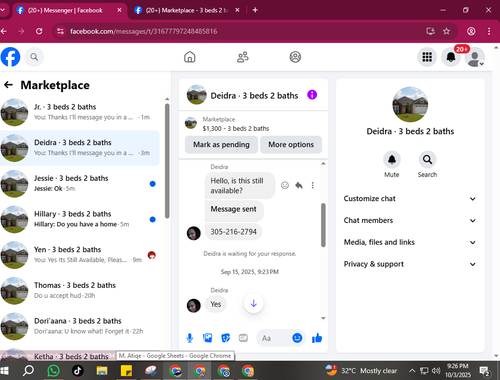Image resolution: width=500 pixels, height=380 pixels.
Task: Click the address bar URL
Action: click(144, 31)
